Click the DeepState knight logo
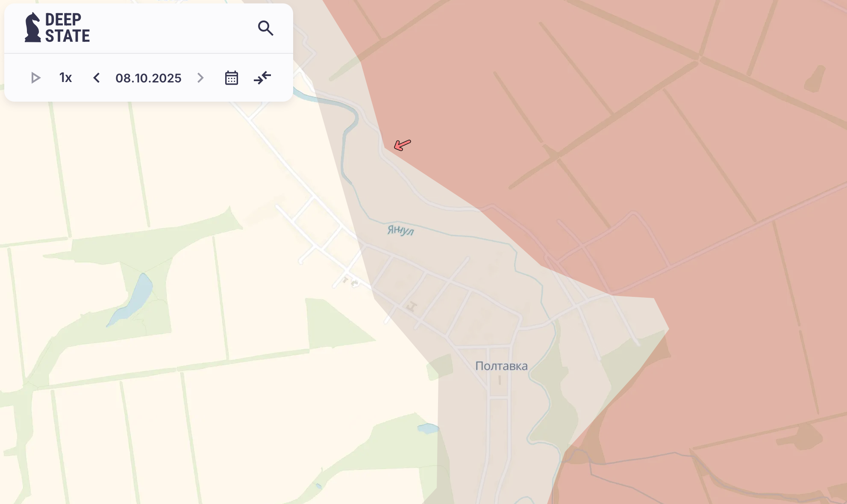This screenshot has height=504, width=847. [32, 27]
